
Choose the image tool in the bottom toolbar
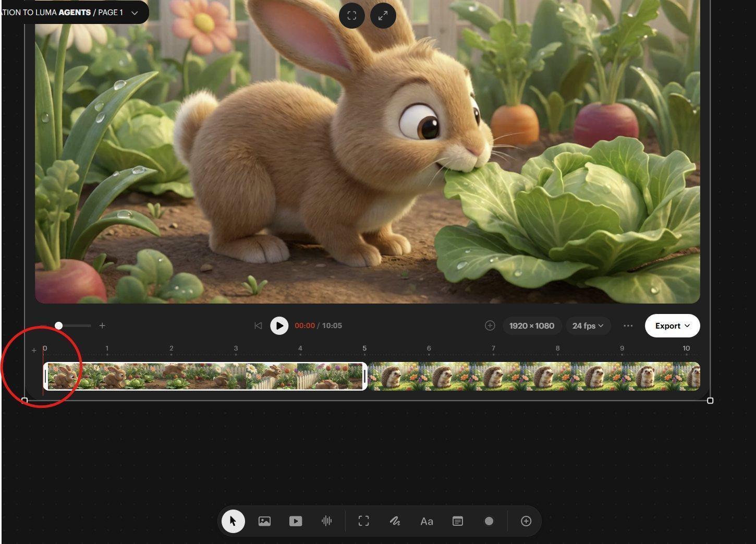(x=264, y=521)
